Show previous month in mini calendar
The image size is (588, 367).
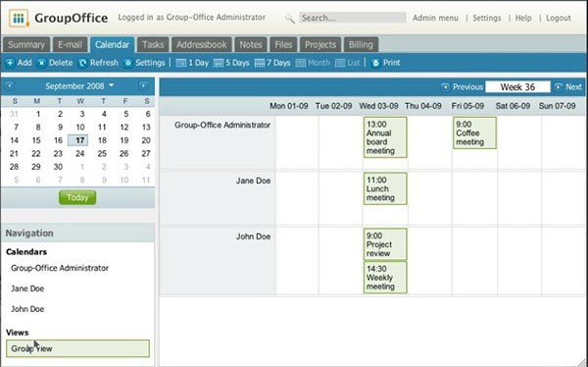click(x=10, y=86)
